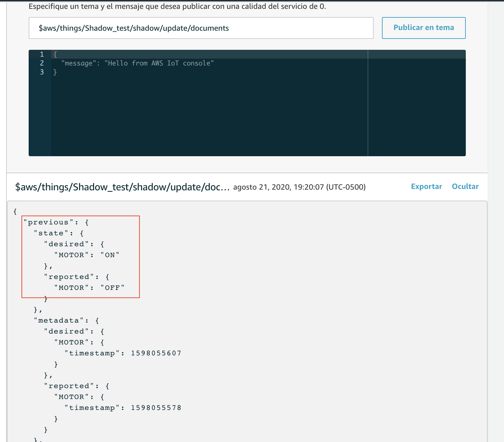The height and width of the screenshot is (442, 504).
Task: Click the Publicar en tema button
Action: click(x=424, y=28)
